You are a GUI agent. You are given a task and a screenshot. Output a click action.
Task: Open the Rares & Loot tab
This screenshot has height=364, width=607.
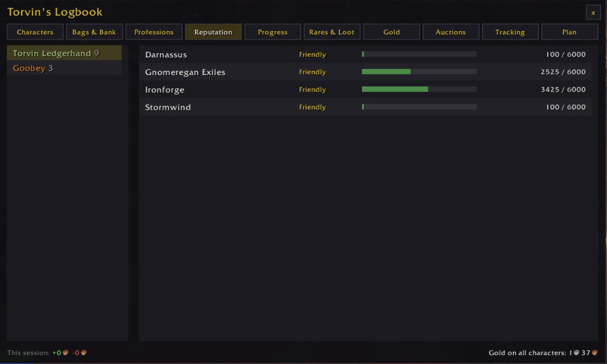[x=332, y=32]
